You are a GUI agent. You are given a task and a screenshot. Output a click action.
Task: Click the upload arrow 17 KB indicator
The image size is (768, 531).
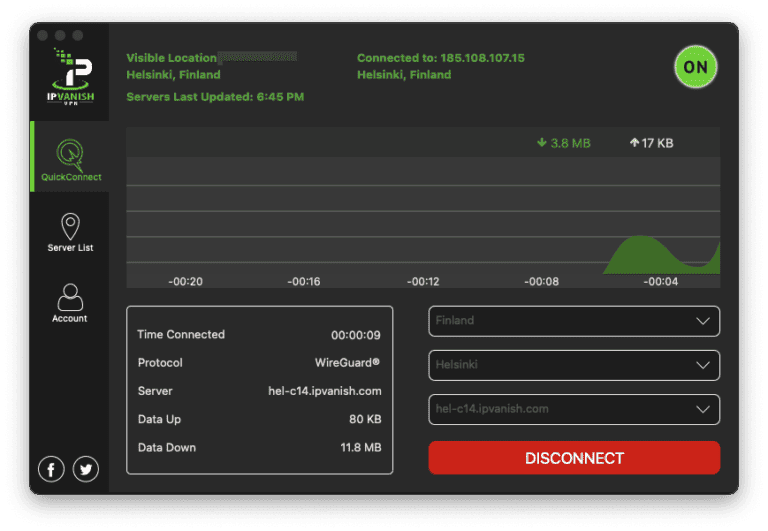pyautogui.click(x=651, y=143)
